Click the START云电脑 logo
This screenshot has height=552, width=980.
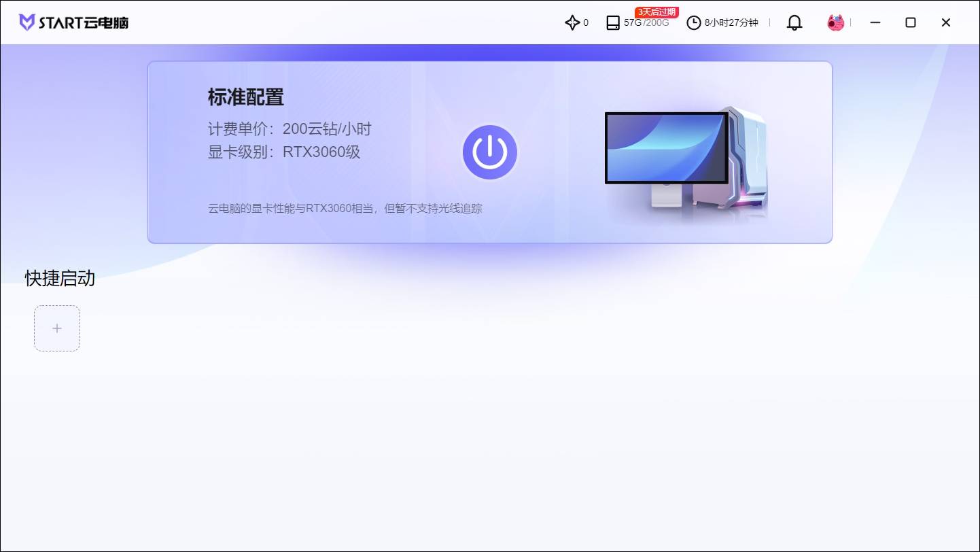pos(73,22)
